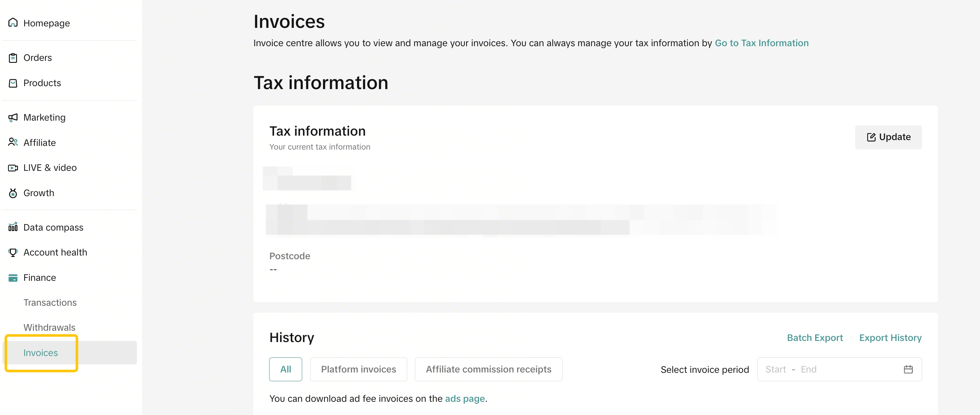This screenshot has height=415, width=980.
Task: Switch to Platform invoices tab
Action: pyautogui.click(x=358, y=369)
